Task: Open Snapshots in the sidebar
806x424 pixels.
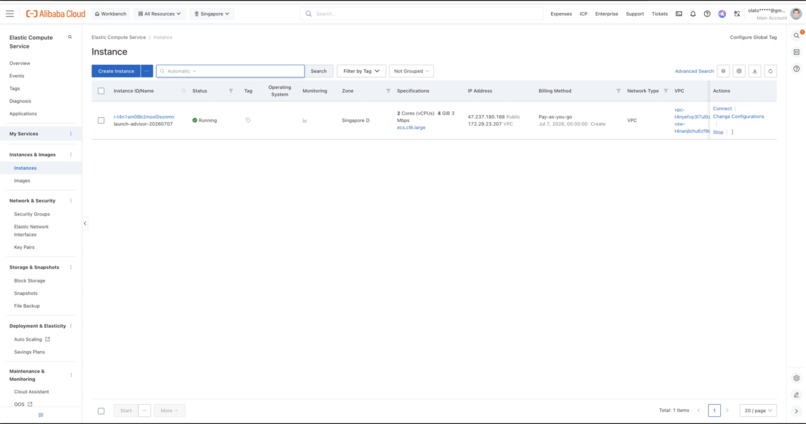Action: [26, 293]
